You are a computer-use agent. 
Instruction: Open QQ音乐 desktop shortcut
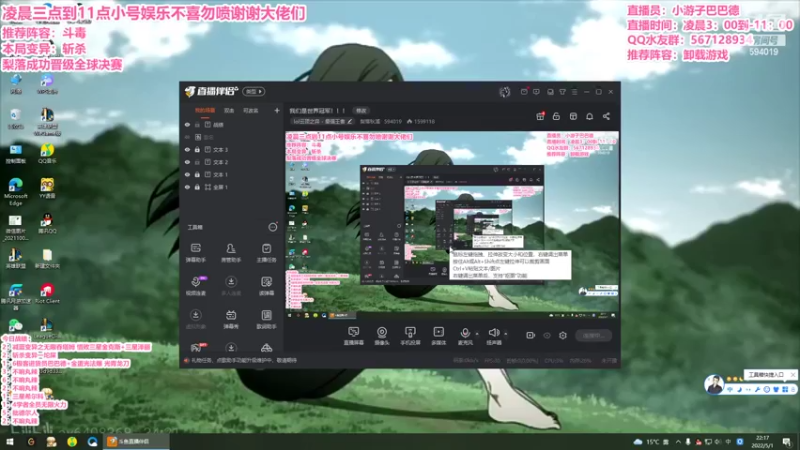[47, 153]
